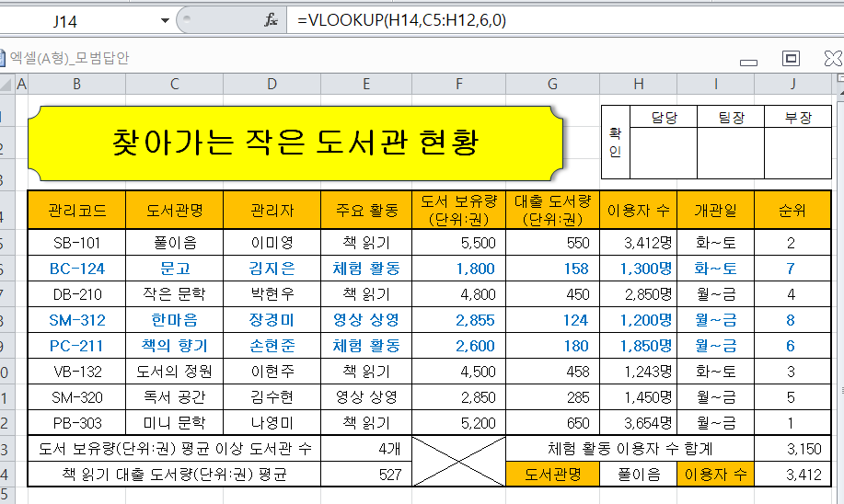The image size is (844, 504).
Task: Minimize the workbook window
Action: click(748, 60)
